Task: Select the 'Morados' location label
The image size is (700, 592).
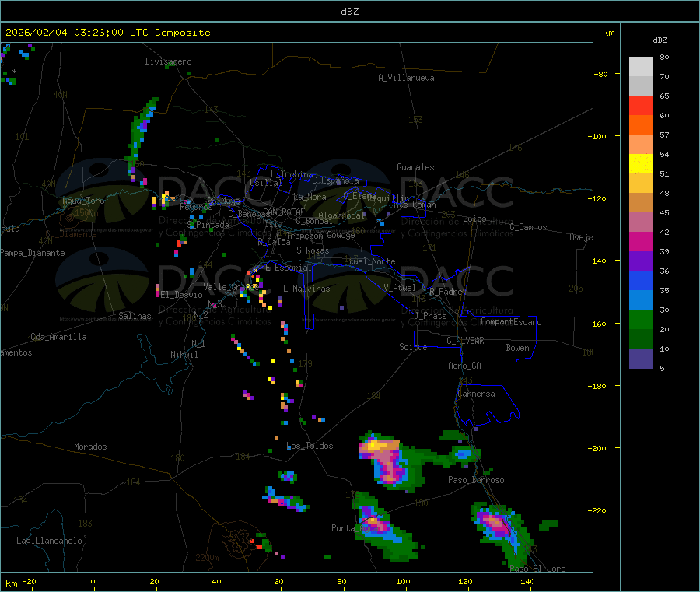Action: [90, 447]
